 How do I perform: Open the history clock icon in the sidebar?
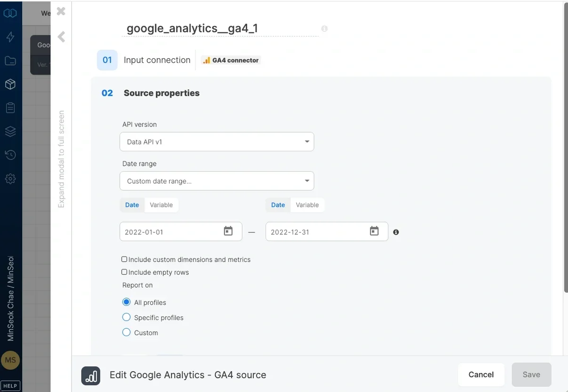(10, 155)
